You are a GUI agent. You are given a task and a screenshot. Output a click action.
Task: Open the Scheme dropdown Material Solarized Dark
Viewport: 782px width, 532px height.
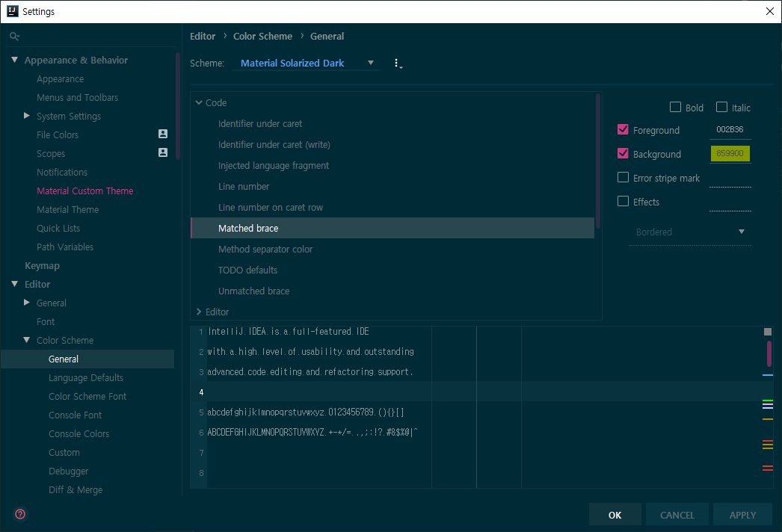click(x=307, y=64)
